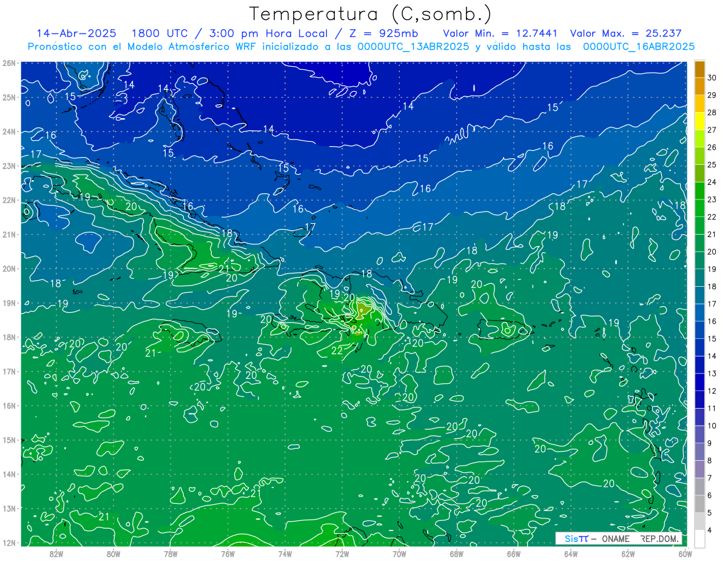Click the "18N" latitude axis label
The image size is (728, 562).
[x=9, y=337]
